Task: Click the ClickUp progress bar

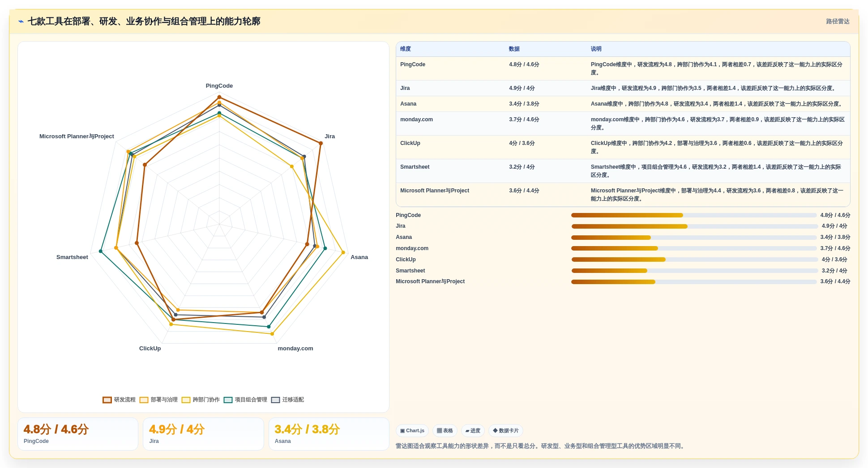Action: (x=695, y=260)
